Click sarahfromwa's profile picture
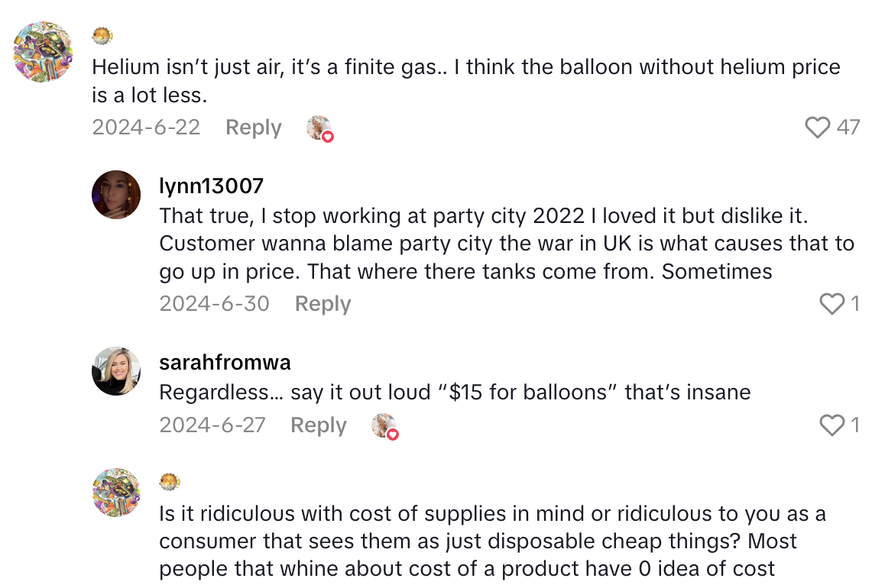Image resolution: width=885 pixels, height=588 pixels. [x=115, y=371]
